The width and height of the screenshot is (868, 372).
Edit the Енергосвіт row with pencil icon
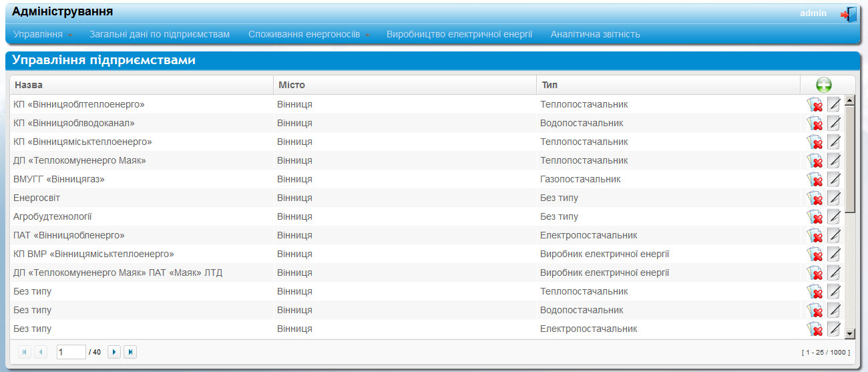tap(834, 198)
